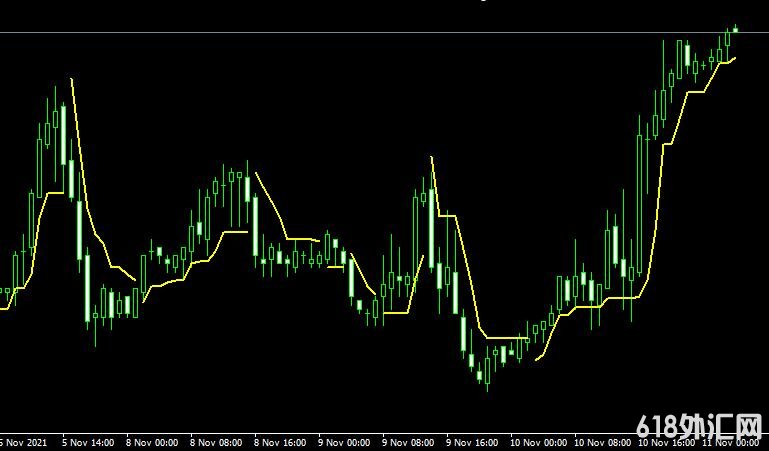Select the 11 Nov 00:00 time label

733,441
